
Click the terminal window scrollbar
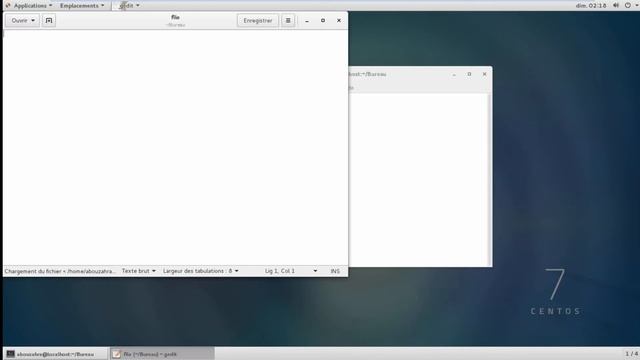tap(489, 180)
